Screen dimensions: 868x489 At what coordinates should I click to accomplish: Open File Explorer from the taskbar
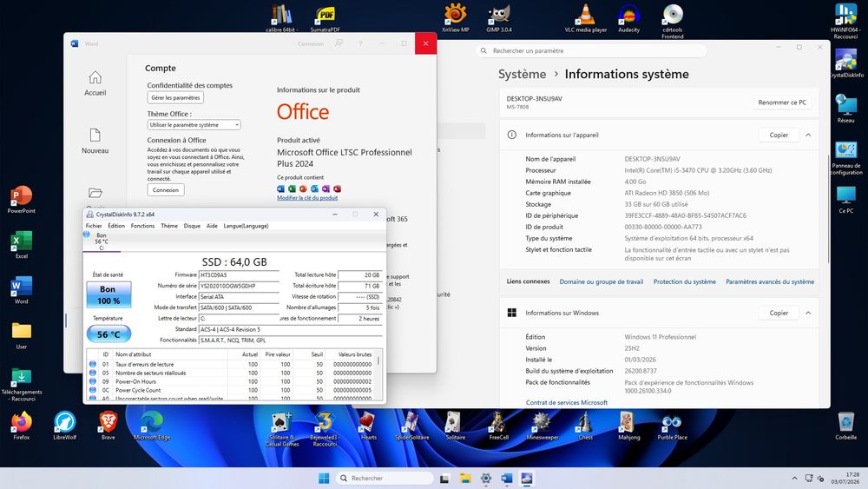465,478
